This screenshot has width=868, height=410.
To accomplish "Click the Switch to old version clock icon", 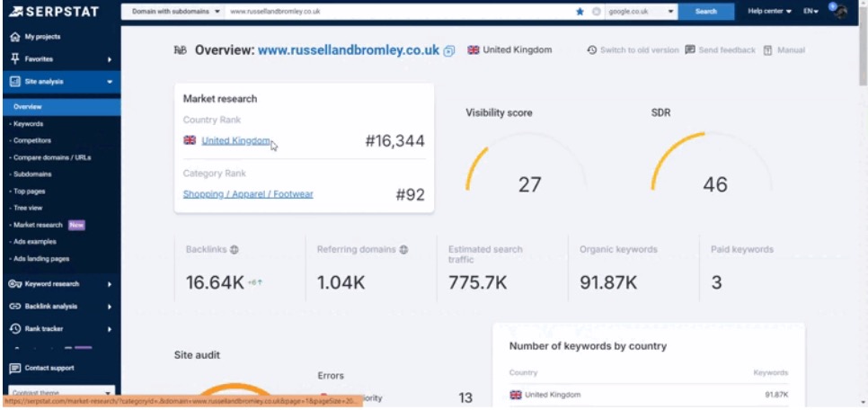I will pyautogui.click(x=592, y=49).
